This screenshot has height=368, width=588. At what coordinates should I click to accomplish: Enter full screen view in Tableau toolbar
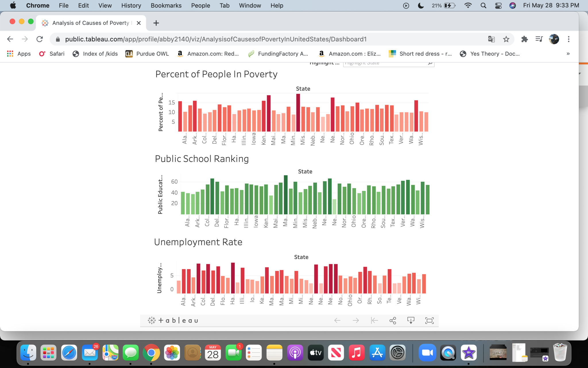pyautogui.click(x=429, y=320)
